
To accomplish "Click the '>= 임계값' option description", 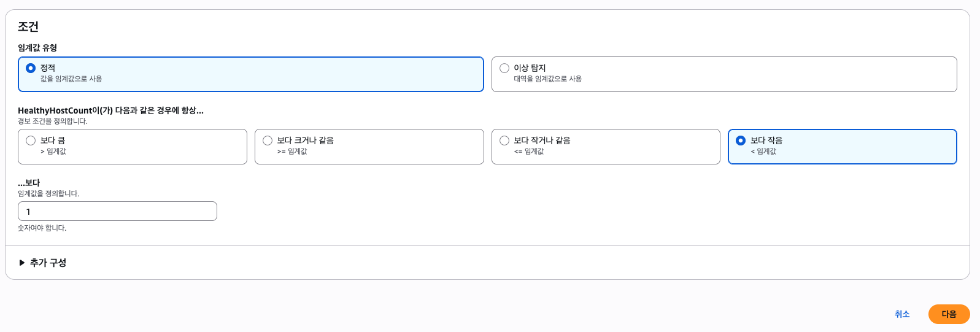I will pyautogui.click(x=292, y=152).
